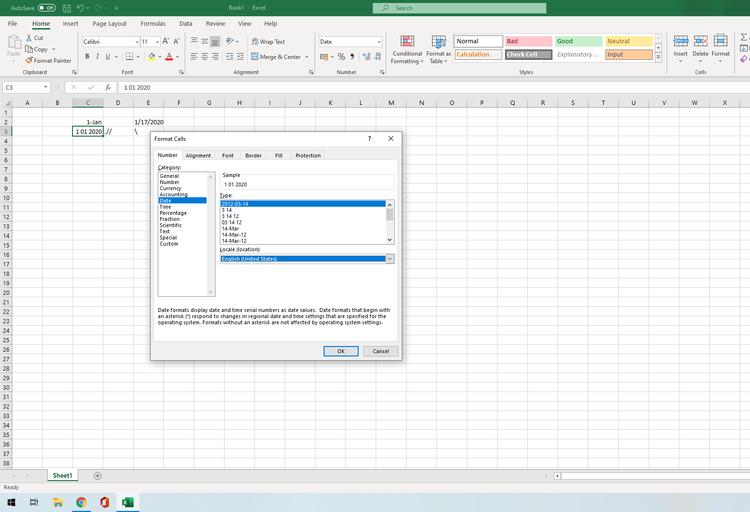Select Custom in the Category list

[168, 244]
